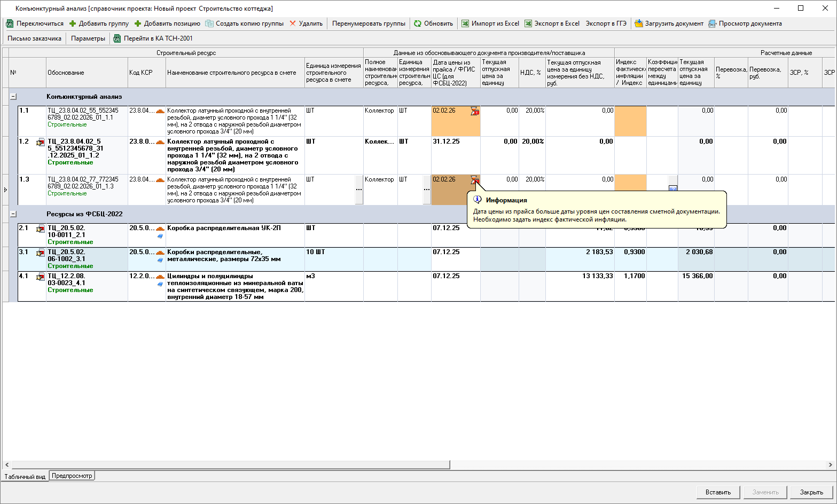Click 'Импорт из Excel' icon
Screen dimensions: 837x504
(465, 23)
